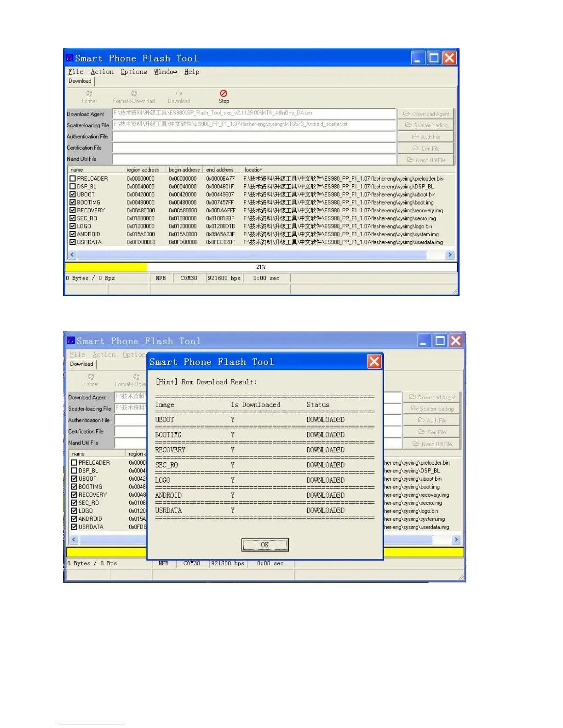Click the Format toolbar icon in bottom window

[x=91, y=376]
